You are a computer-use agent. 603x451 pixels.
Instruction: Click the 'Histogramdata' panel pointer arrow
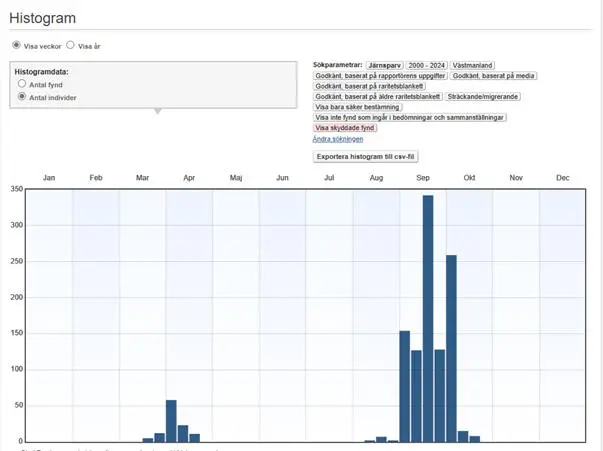[x=157, y=111]
